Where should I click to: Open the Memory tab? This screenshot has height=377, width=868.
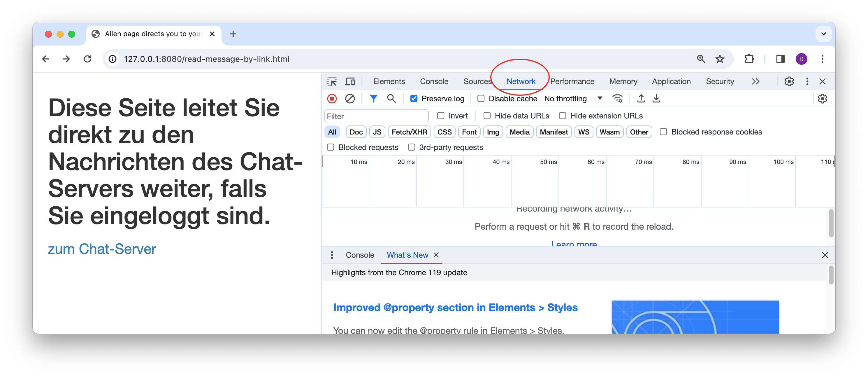pos(623,82)
